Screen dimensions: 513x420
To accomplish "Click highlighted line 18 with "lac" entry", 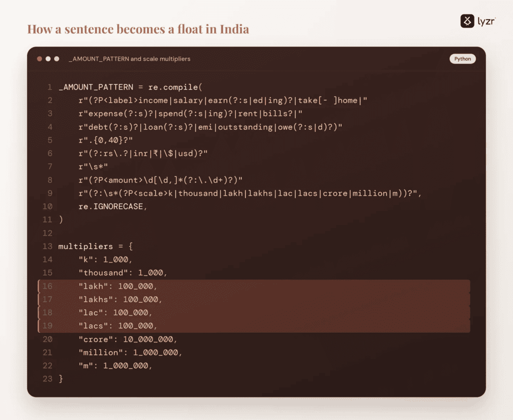I will point(254,313).
